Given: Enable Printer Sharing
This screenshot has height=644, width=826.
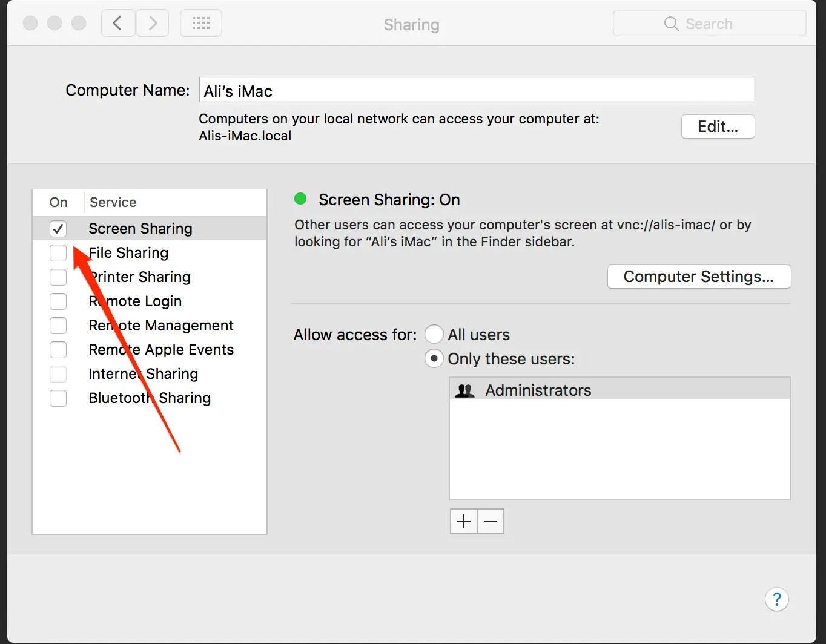Looking at the screenshot, I should (x=58, y=277).
